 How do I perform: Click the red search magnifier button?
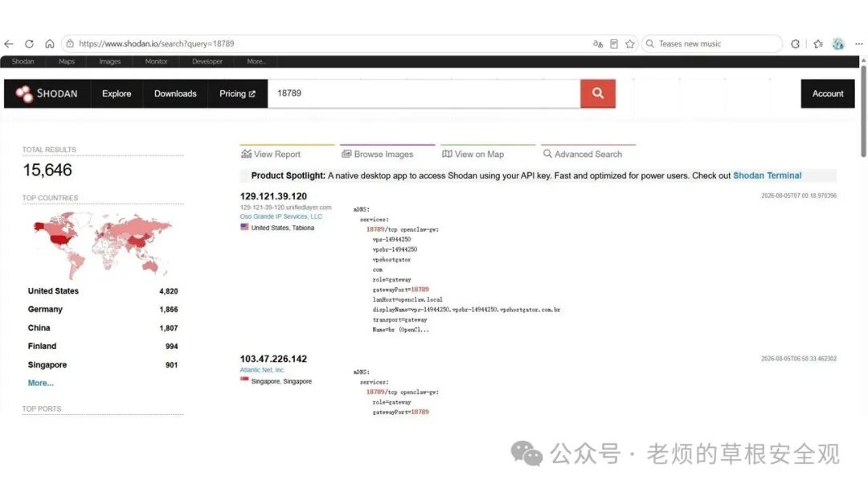tap(598, 93)
